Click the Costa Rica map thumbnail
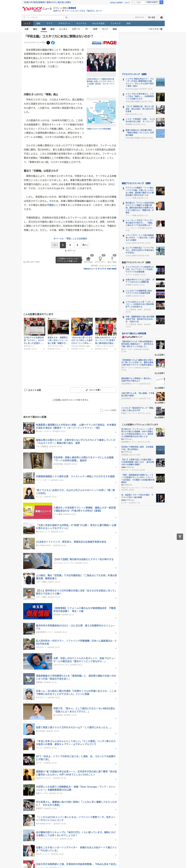Screen dimensions: 186x868 pyautogui.click(x=101, y=112)
